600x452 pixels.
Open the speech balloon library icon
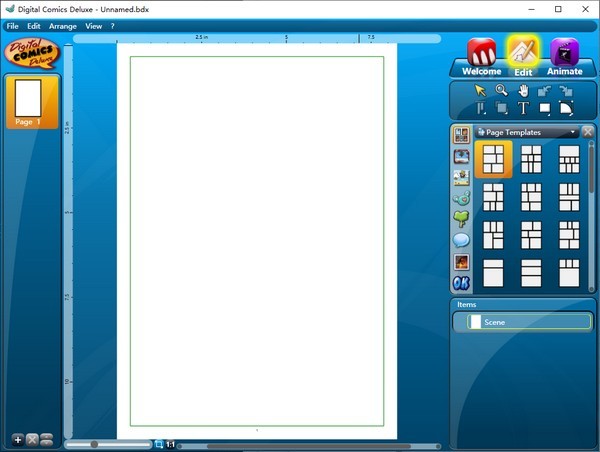point(461,240)
